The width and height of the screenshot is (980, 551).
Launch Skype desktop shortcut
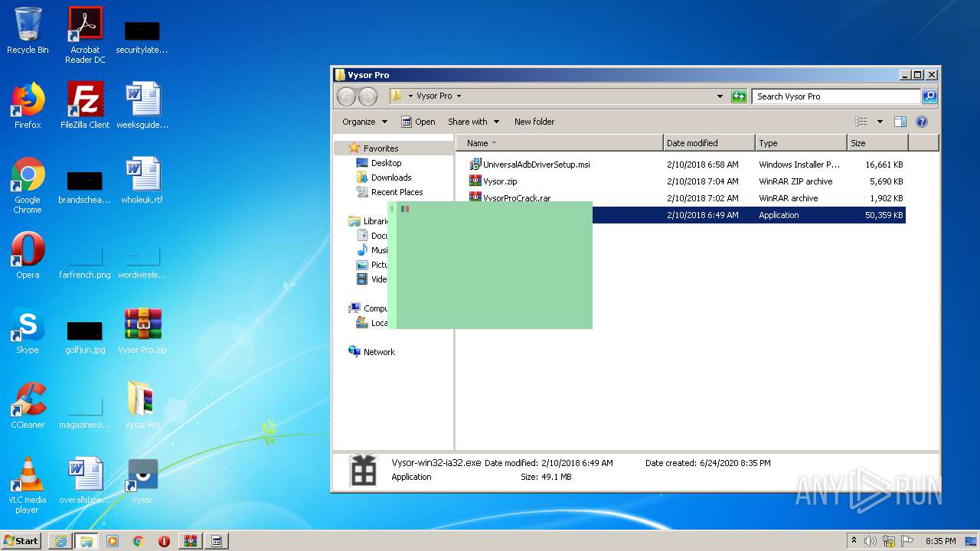tap(28, 331)
